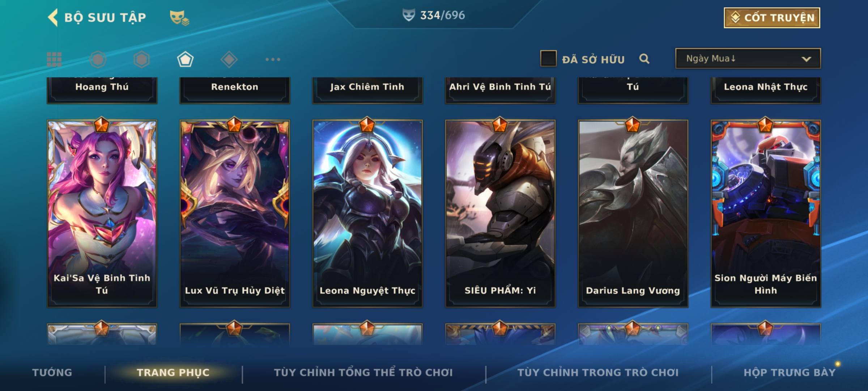This screenshot has width=868, height=391.
Task: Go back using the Bộ Sưu Tập arrow
Action: [x=53, y=17]
